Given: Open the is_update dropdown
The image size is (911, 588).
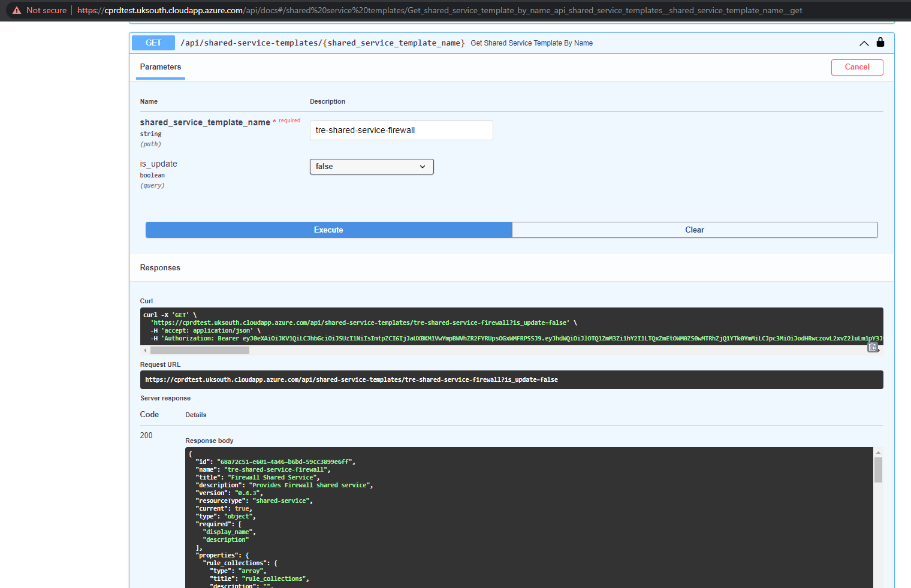Looking at the screenshot, I should pos(423,166).
